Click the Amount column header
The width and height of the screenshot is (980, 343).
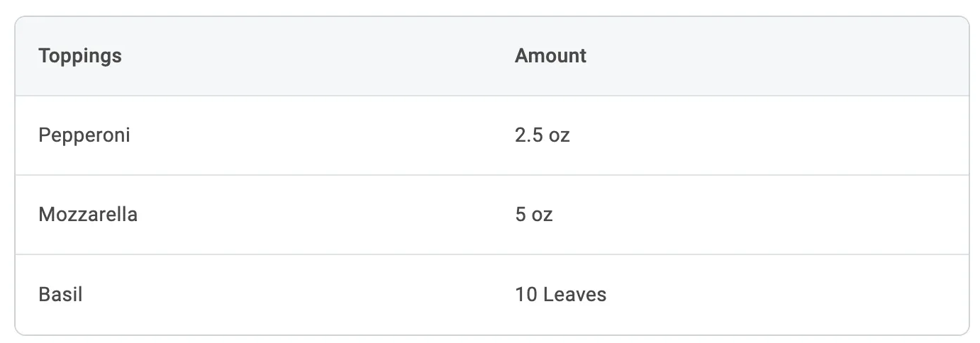(550, 56)
